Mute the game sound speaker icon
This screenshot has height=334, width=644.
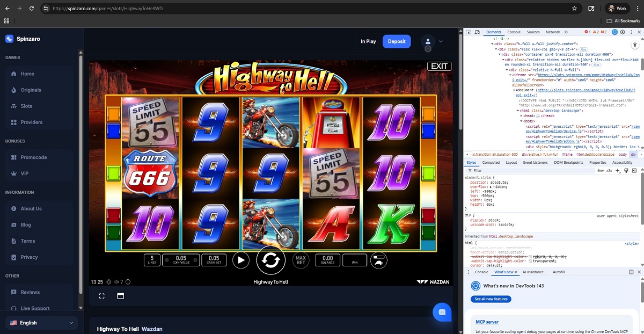[115, 281]
